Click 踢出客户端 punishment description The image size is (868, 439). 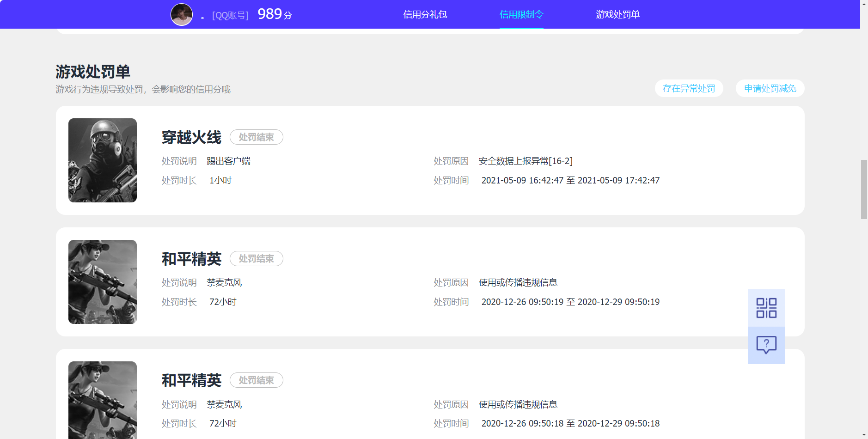[228, 161]
